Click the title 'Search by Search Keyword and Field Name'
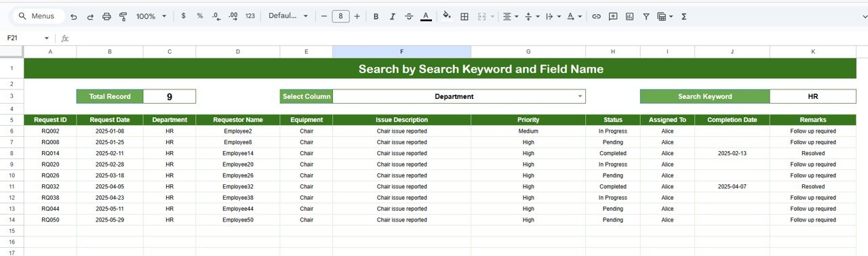 (481, 69)
